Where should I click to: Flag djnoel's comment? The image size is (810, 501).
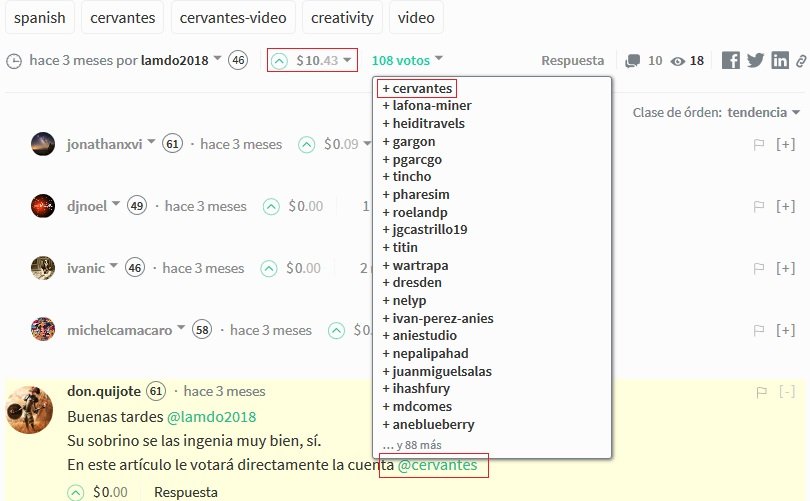point(759,207)
